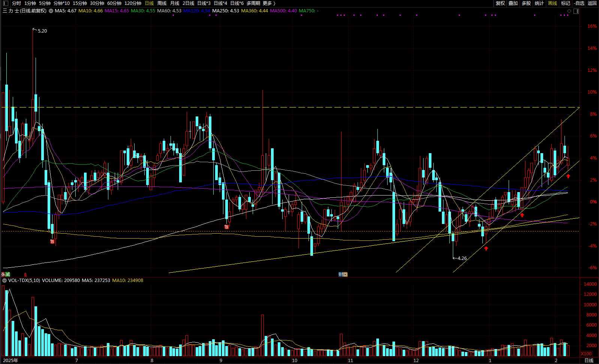Screen dimensions: 599x364
Task: Click the 2025年 label on time axis
Action: coord(10,361)
